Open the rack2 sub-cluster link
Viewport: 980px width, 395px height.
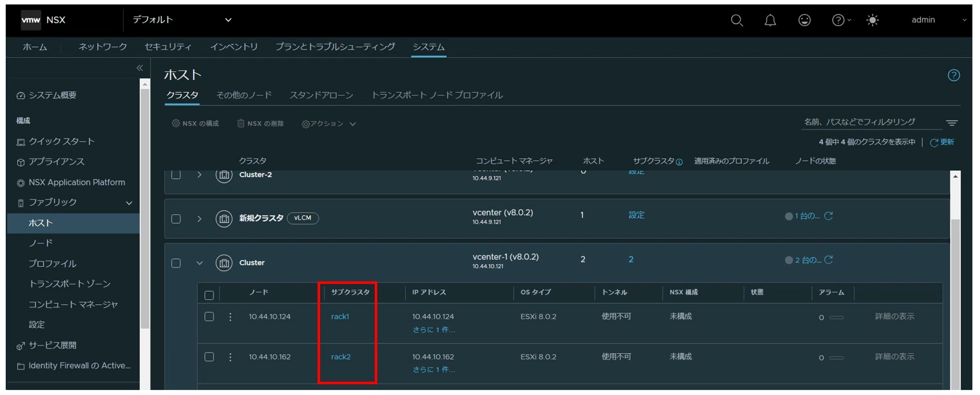click(x=341, y=356)
